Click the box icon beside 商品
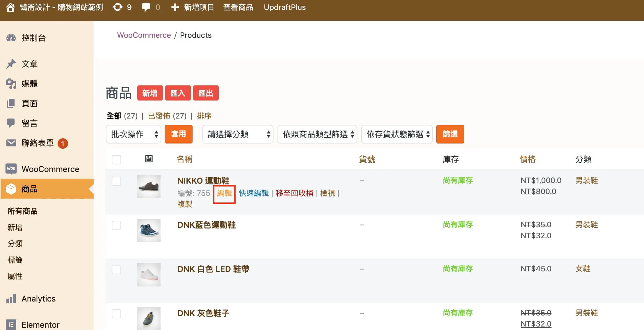This screenshot has width=644, height=330. pos(11,189)
